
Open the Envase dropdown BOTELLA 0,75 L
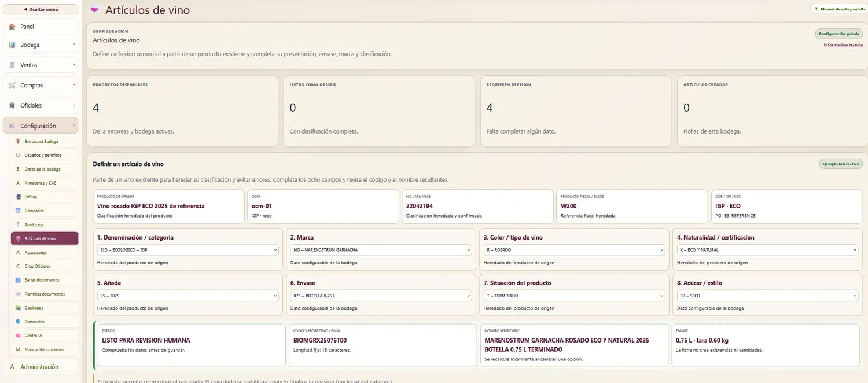click(x=381, y=296)
